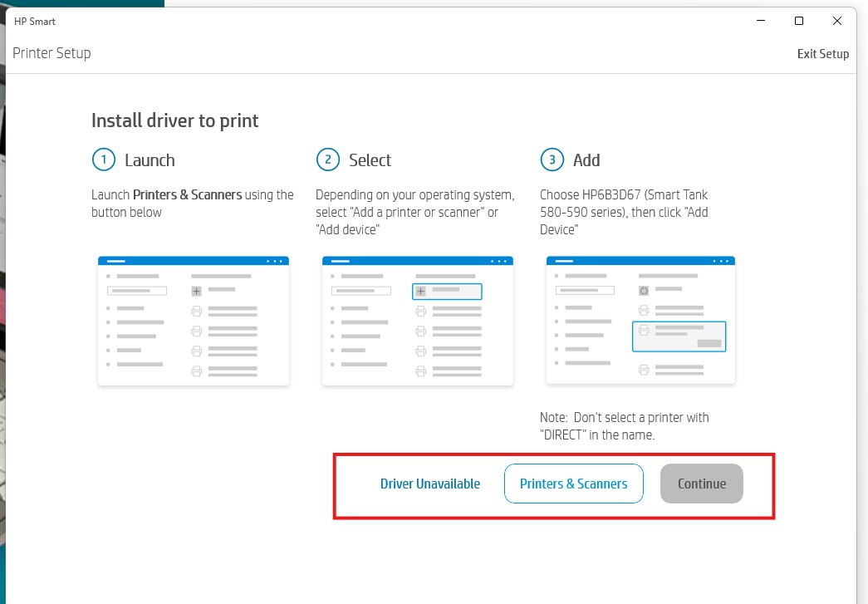Maximize the HP Smart window
The width and height of the screenshot is (868, 604).
[799, 21]
